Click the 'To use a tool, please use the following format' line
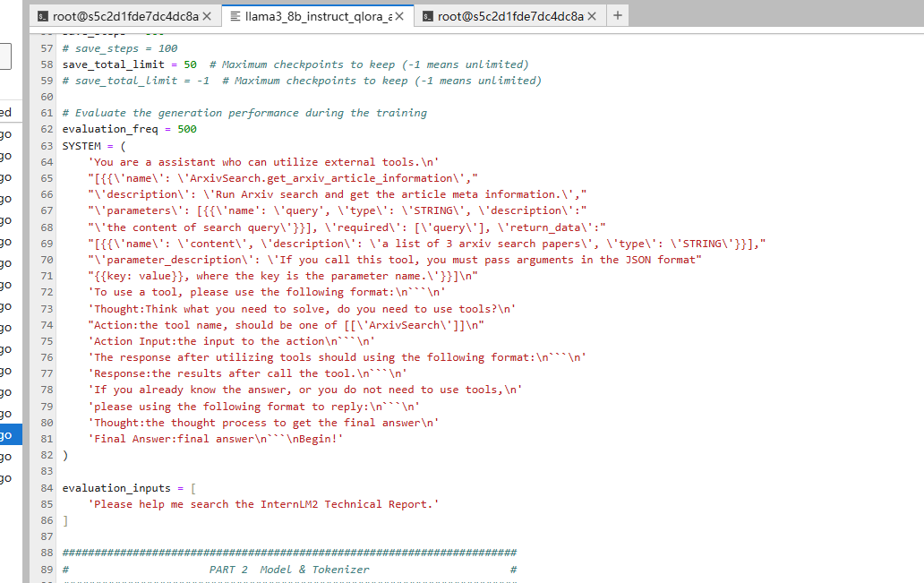This screenshot has height=583, width=924. coord(267,292)
